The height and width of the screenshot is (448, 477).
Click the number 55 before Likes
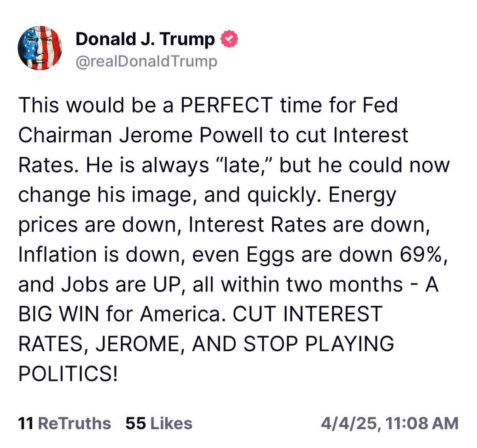136,423
